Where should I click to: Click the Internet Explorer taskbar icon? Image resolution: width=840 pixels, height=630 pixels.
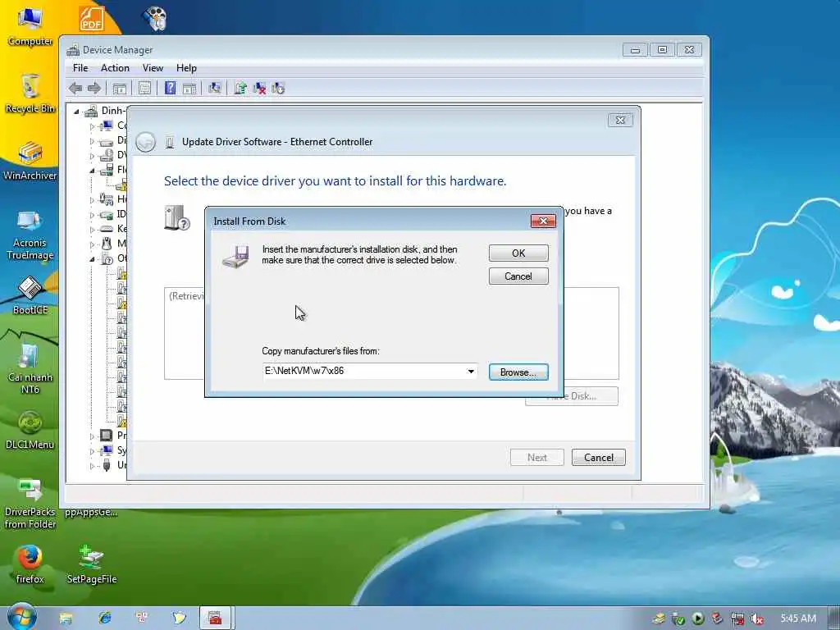tap(104, 618)
